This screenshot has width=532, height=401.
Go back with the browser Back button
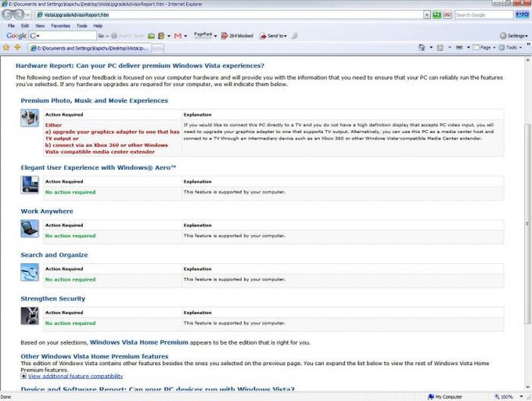7,15
